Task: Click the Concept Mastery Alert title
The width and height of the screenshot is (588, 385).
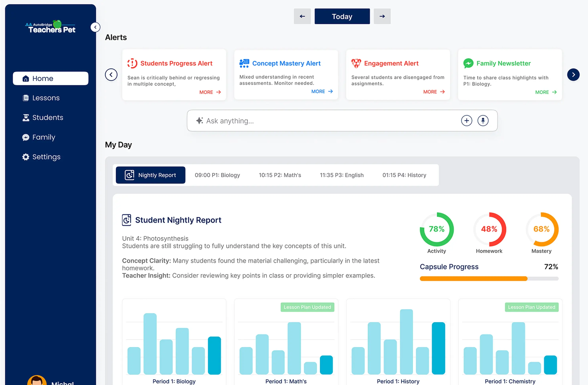Action: [x=286, y=63]
